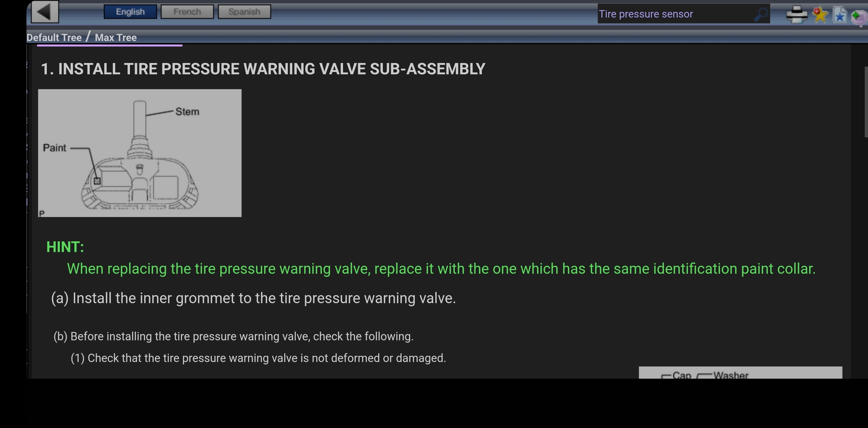The height and width of the screenshot is (428, 868).
Task: Switch the language to Spanish
Action: 244,12
